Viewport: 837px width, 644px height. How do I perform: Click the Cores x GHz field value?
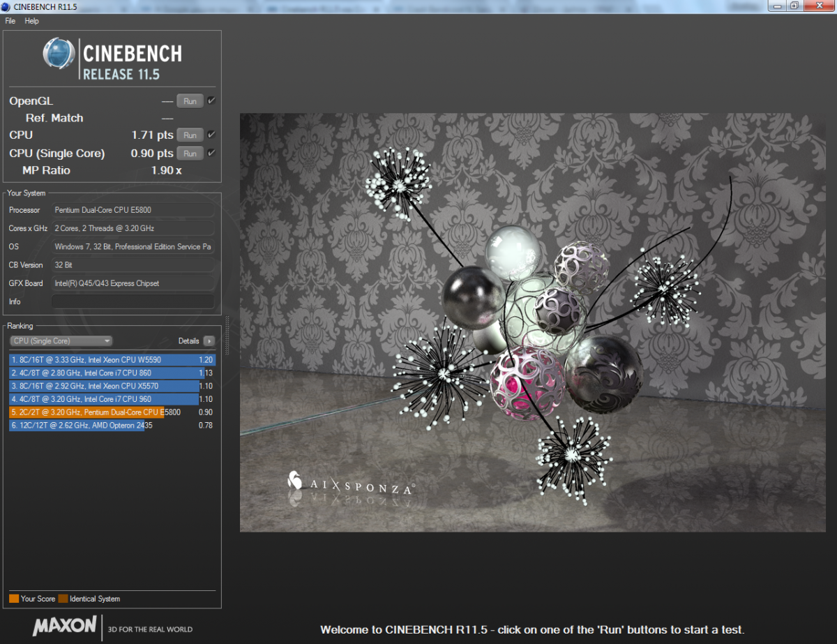click(x=133, y=228)
